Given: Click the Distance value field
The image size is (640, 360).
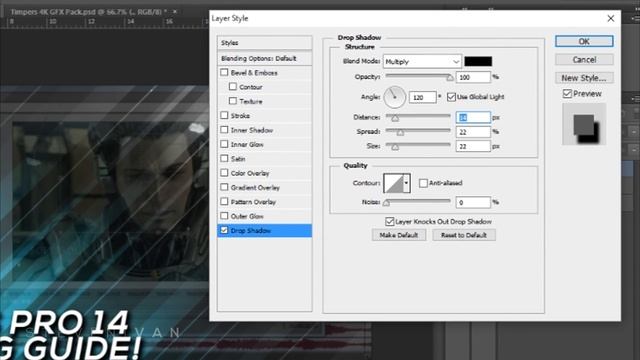Looking at the screenshot, I should [473, 118].
